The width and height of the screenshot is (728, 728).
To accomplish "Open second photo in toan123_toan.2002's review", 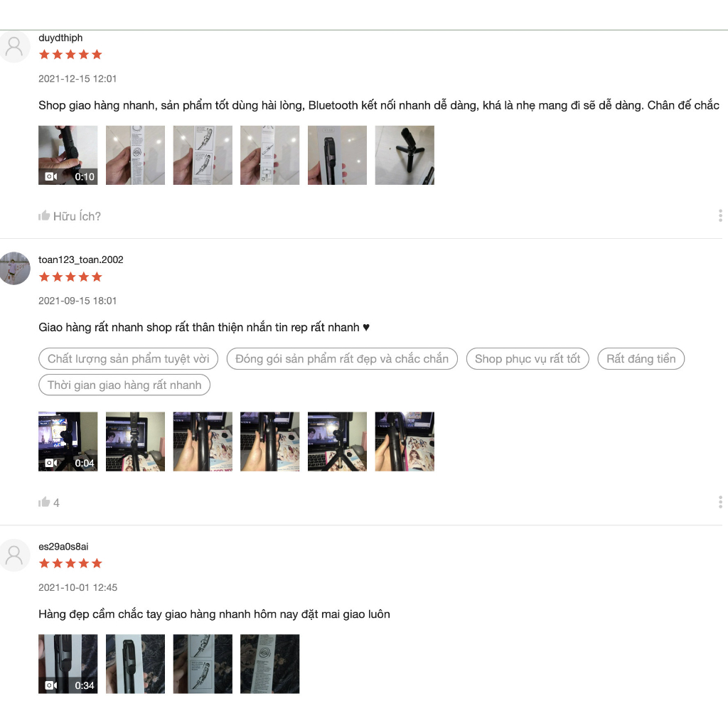I will pos(135,441).
